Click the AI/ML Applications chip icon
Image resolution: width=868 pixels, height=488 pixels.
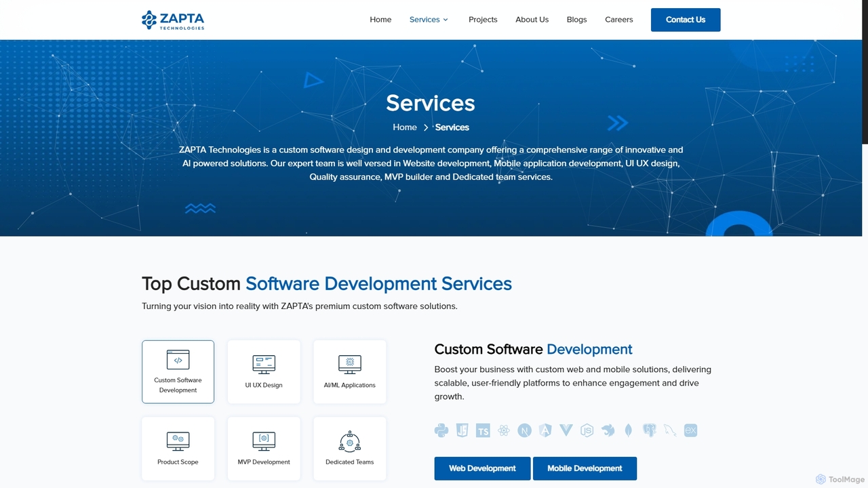tap(350, 364)
